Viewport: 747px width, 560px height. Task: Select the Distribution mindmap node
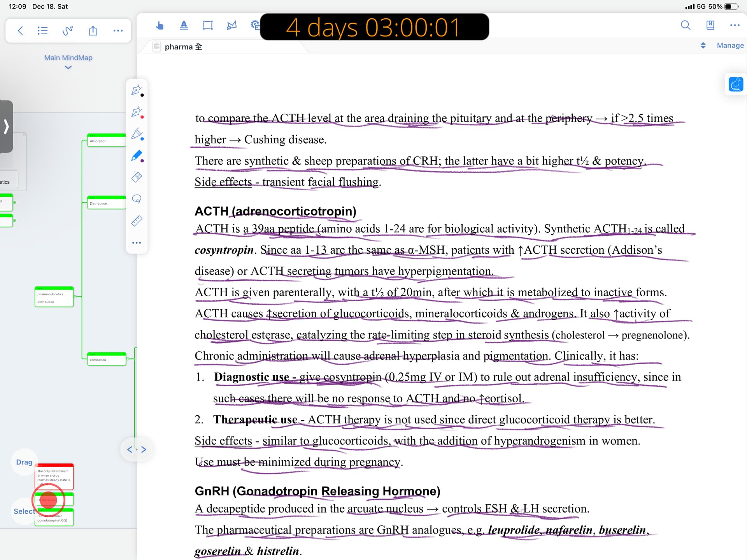(107, 202)
